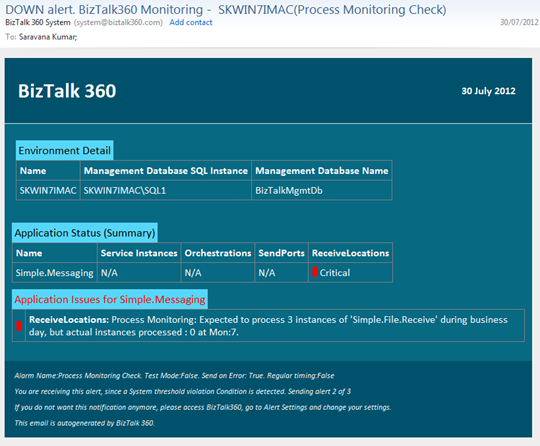
Task: Click the SKWIN7IMAC\SQL1 instance cell
Action: (x=166, y=190)
